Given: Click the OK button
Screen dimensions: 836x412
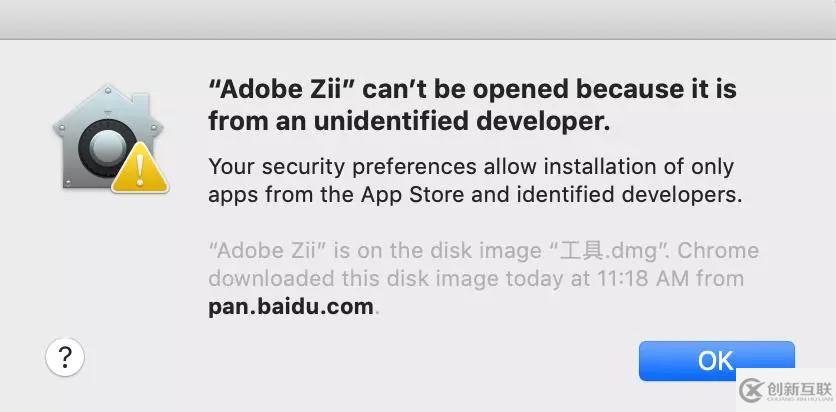Looking at the screenshot, I should pyautogui.click(x=716, y=360).
